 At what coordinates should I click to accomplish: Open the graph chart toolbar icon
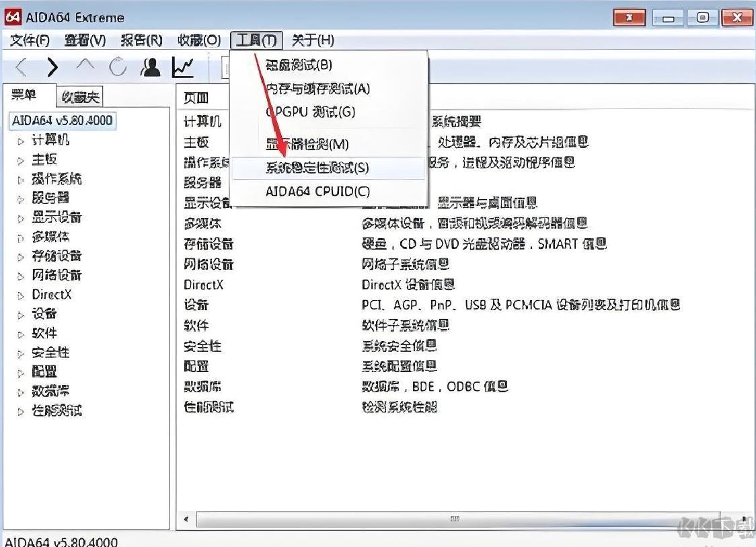183,67
